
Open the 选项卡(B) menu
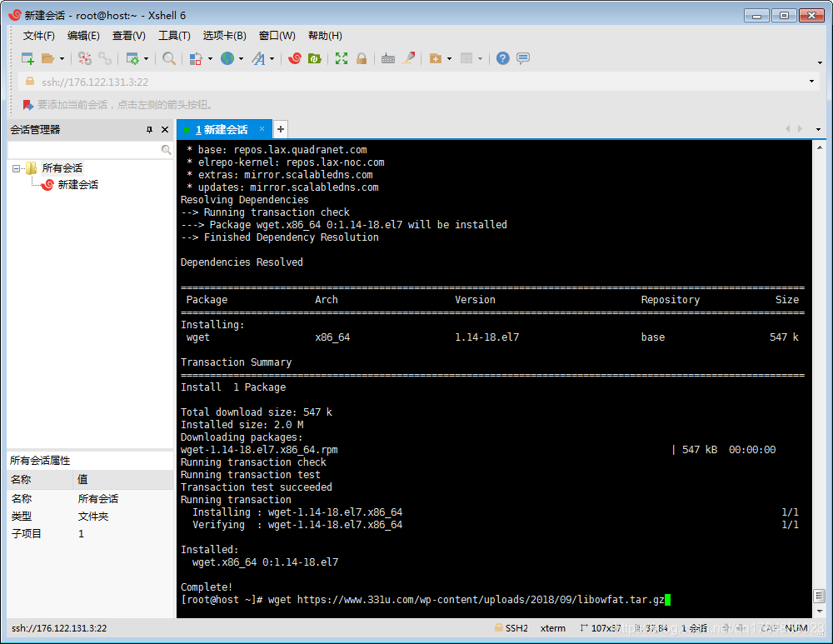[225, 36]
